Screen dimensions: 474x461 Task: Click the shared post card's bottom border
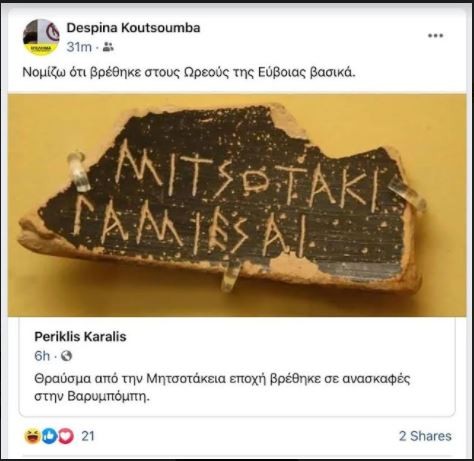coord(237,416)
